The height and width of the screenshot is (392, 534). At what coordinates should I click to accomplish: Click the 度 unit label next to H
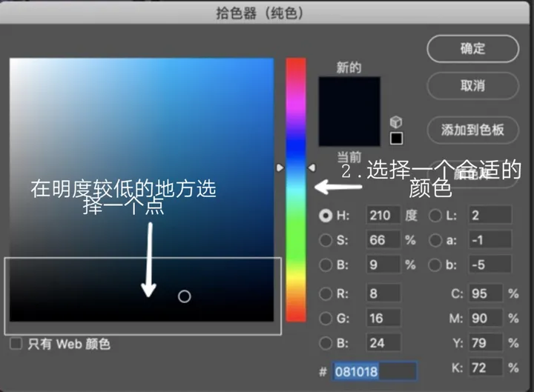[x=411, y=216]
